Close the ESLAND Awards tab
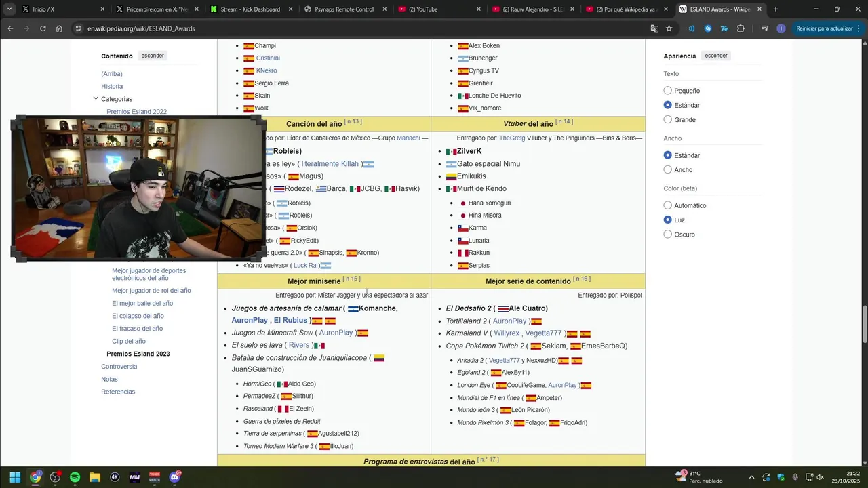 759,9
